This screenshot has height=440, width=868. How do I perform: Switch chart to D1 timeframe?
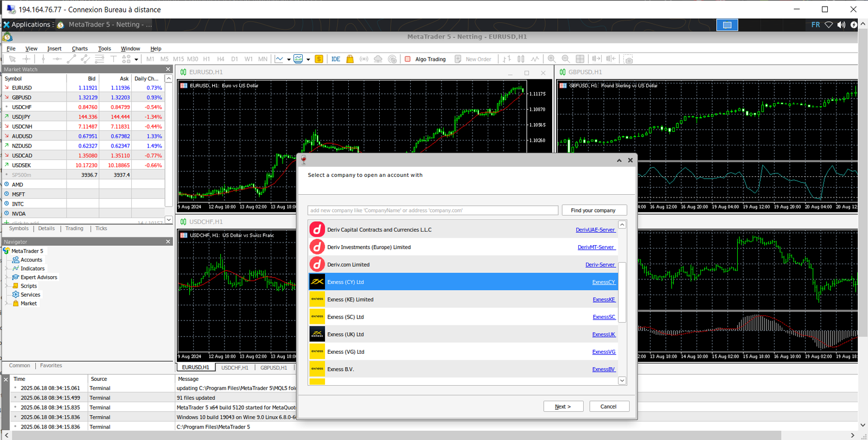(x=234, y=59)
